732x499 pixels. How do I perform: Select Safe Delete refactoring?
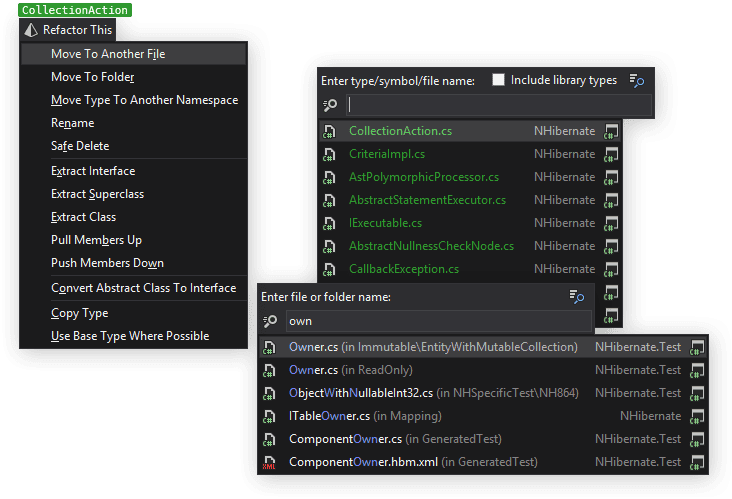point(134,146)
